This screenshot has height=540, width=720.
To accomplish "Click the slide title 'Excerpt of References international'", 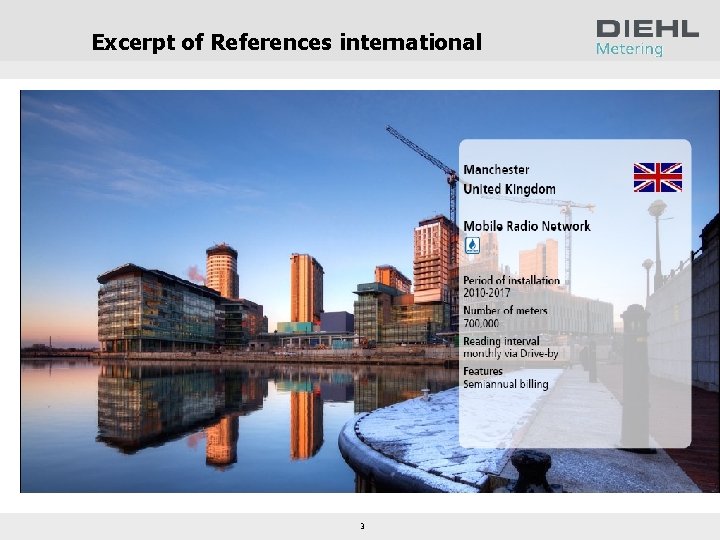I will pyautogui.click(x=287, y=42).
